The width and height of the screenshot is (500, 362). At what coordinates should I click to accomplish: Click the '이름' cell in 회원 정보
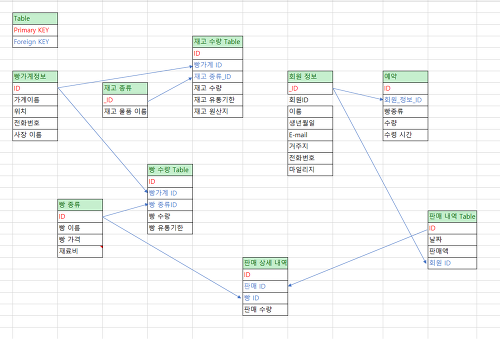tap(310, 112)
